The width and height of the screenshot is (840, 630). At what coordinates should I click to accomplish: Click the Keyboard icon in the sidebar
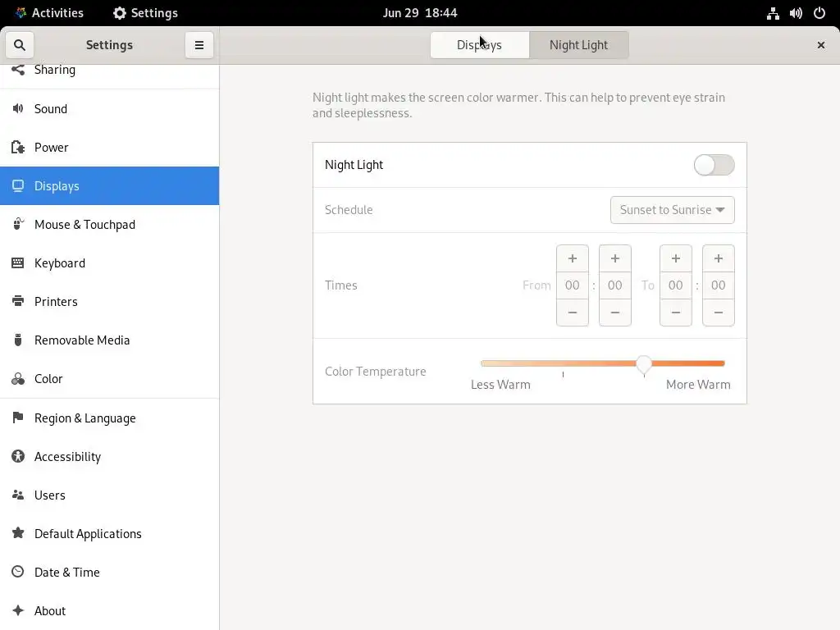[18, 263]
